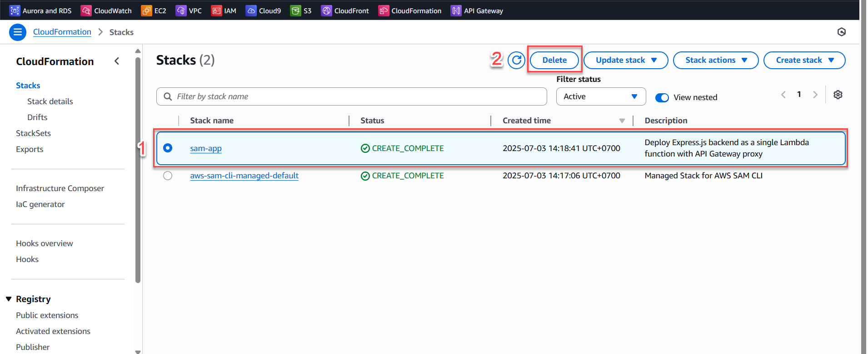The image size is (868, 354).
Task: Open the sam-app stack link
Action: (206, 148)
